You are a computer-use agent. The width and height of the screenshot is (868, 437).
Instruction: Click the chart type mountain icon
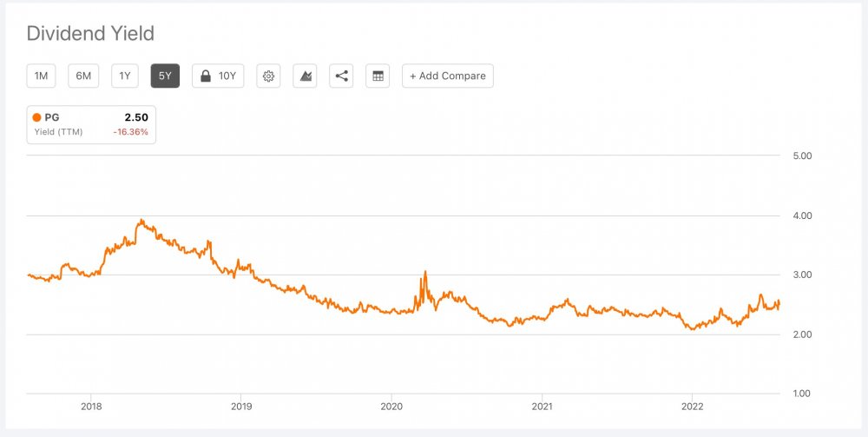point(306,76)
